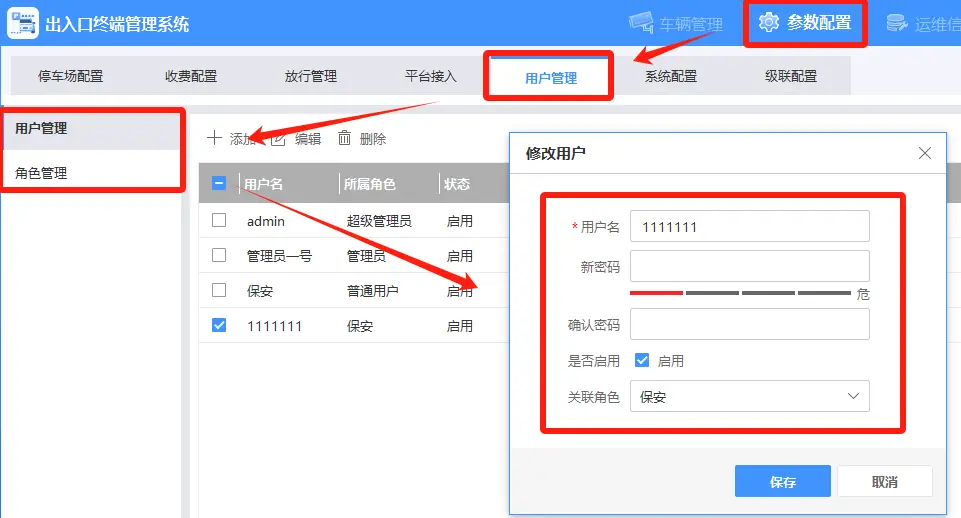
Task: Select the checkbox for 管理员一号
Action: (219, 255)
